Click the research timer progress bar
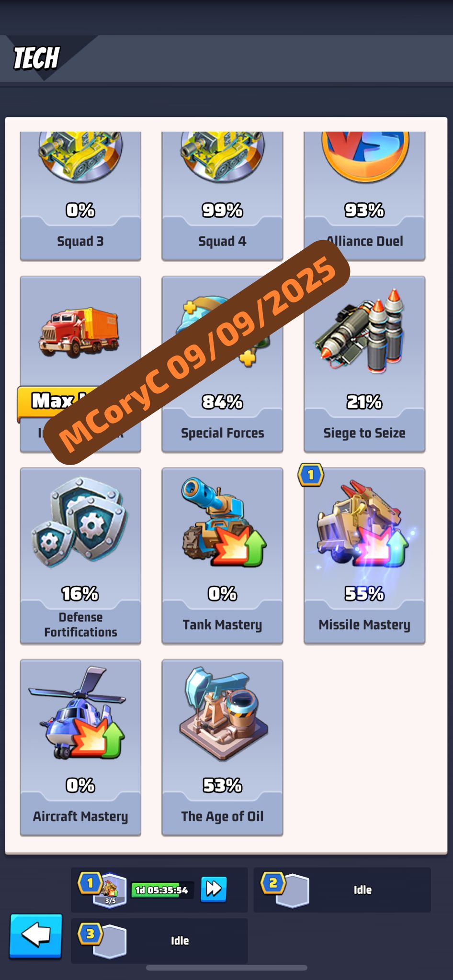 pyautogui.click(x=162, y=890)
